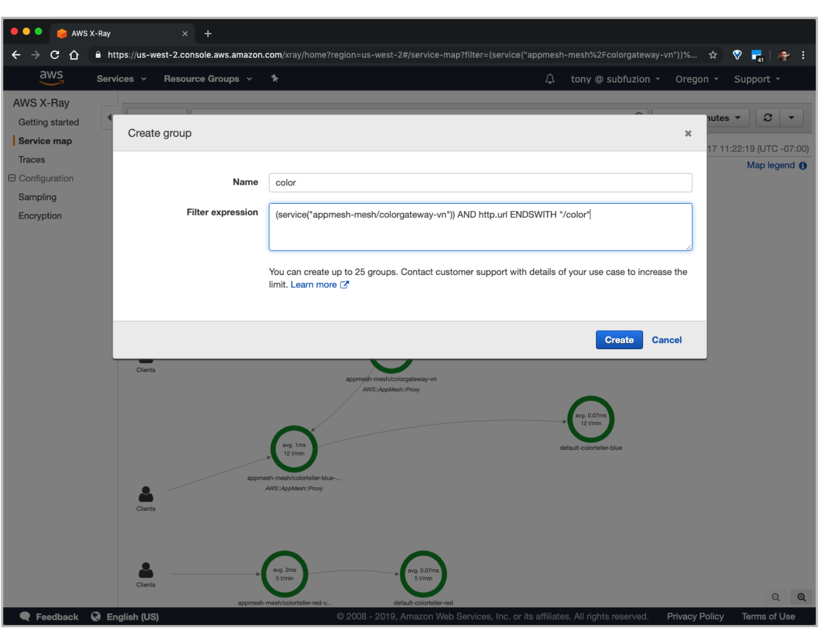Image resolution: width=819 pixels, height=644 pixels.
Task: Click the AWS X-Ray sidebar heading
Action: pyautogui.click(x=41, y=103)
